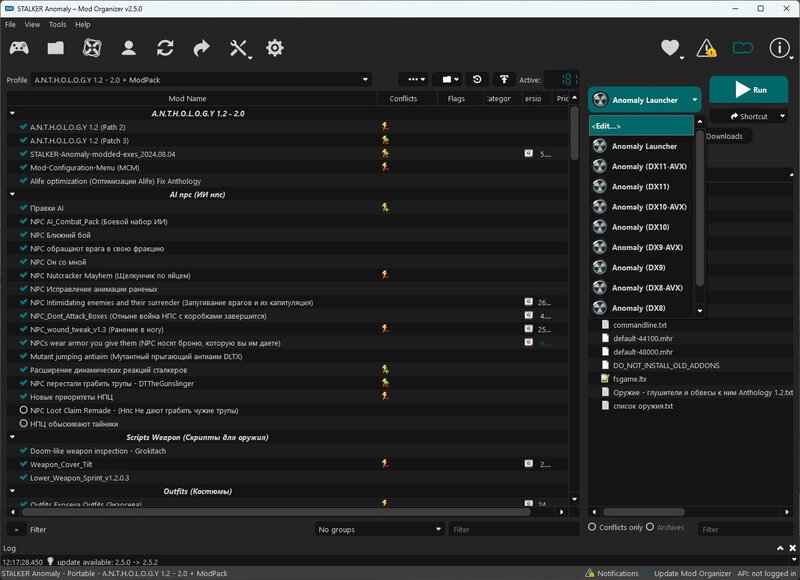Select the Archives radio button

tap(650, 527)
